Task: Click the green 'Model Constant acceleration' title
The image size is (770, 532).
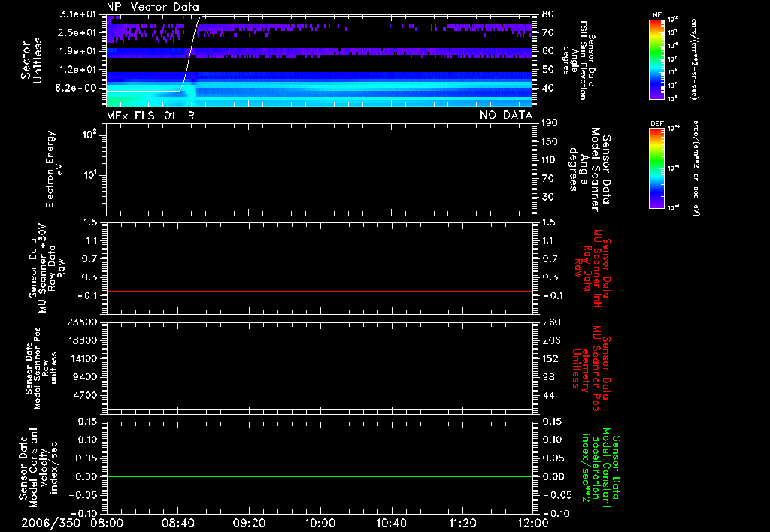Action: pos(601,467)
